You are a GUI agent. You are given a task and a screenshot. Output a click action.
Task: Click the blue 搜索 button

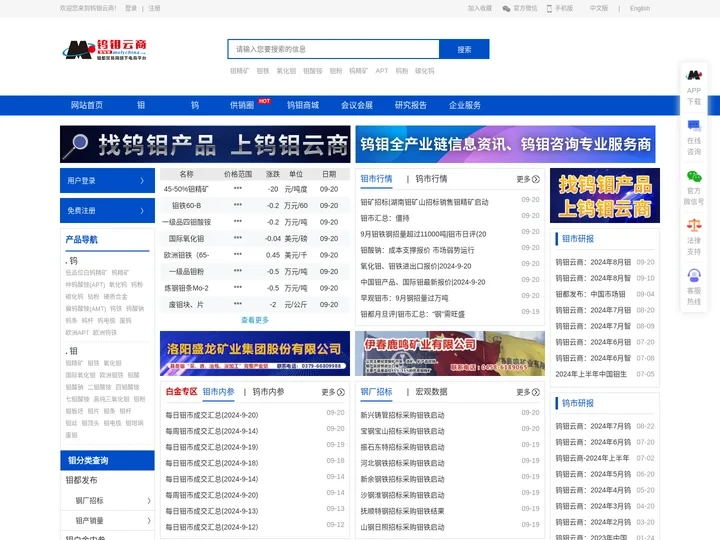point(464,49)
